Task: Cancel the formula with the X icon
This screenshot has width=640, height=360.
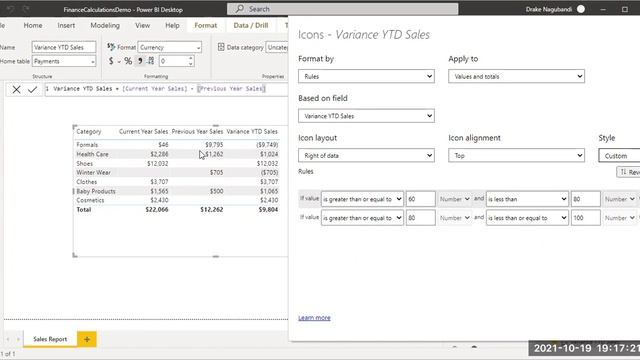Action: click(x=16, y=89)
